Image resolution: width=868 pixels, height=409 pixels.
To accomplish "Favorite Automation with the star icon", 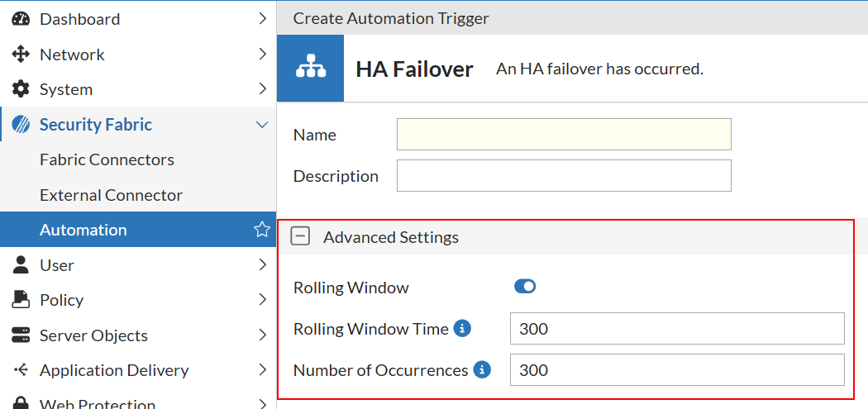I will 261,230.
